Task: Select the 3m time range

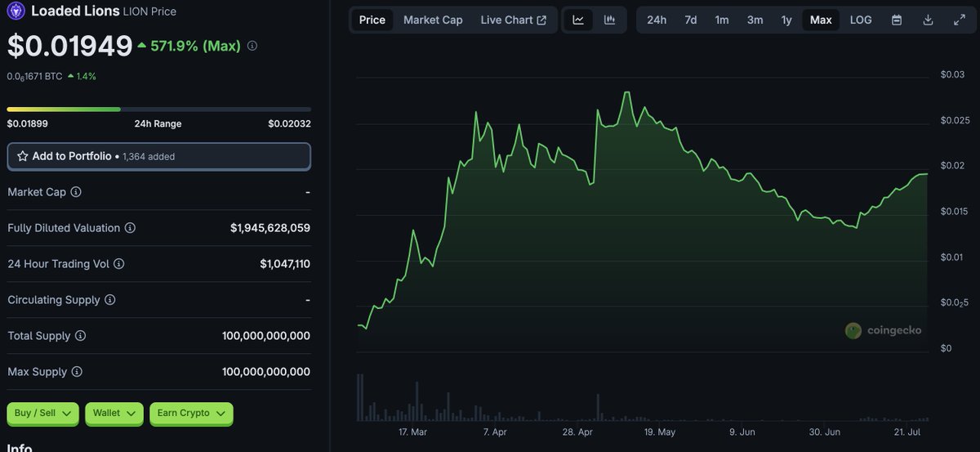Action: click(x=755, y=20)
